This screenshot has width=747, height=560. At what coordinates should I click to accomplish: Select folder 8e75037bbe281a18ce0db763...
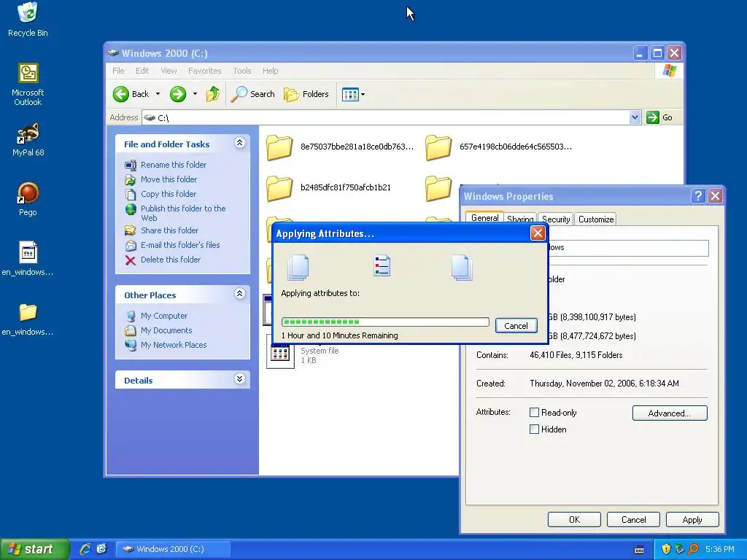[339, 147]
